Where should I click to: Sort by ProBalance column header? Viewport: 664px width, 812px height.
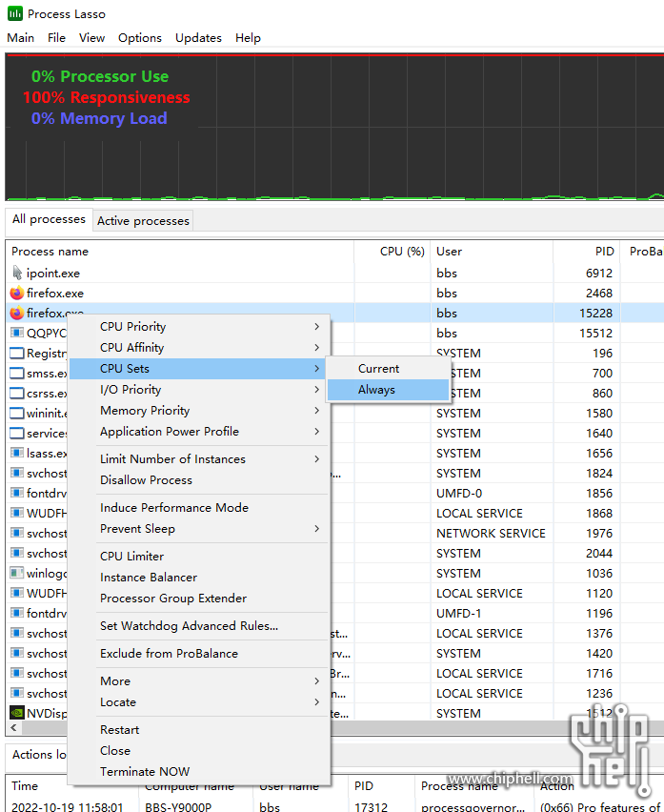(642, 252)
